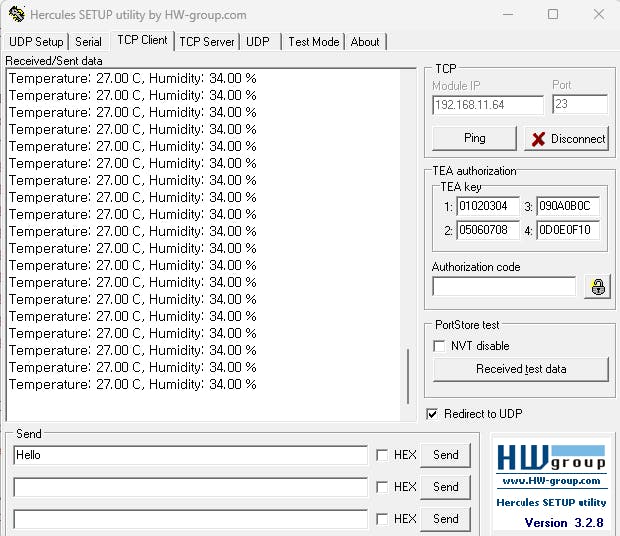Image resolution: width=620 pixels, height=536 pixels.
Task: Click TEA key field 4 with 0D0E0F10
Action: click(568, 230)
